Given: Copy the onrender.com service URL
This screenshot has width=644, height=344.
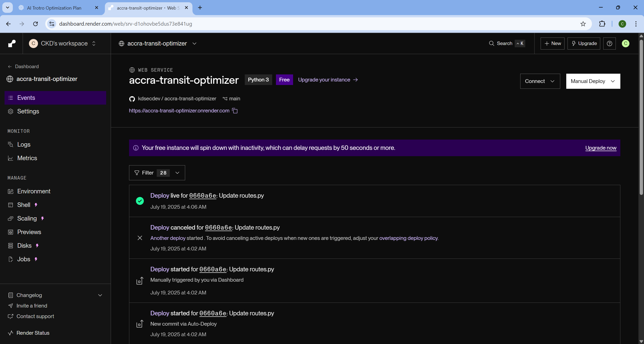Looking at the screenshot, I should tap(235, 111).
